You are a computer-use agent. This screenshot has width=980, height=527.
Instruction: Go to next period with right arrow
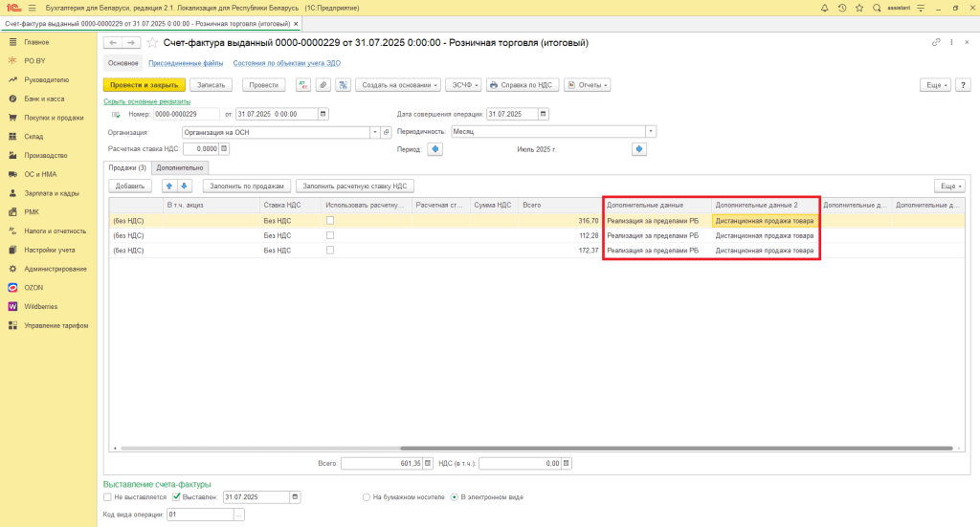[639, 149]
